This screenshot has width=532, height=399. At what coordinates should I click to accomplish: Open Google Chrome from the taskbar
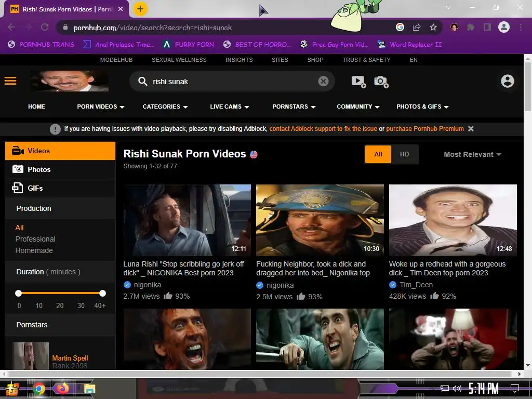pyautogui.click(x=39, y=389)
